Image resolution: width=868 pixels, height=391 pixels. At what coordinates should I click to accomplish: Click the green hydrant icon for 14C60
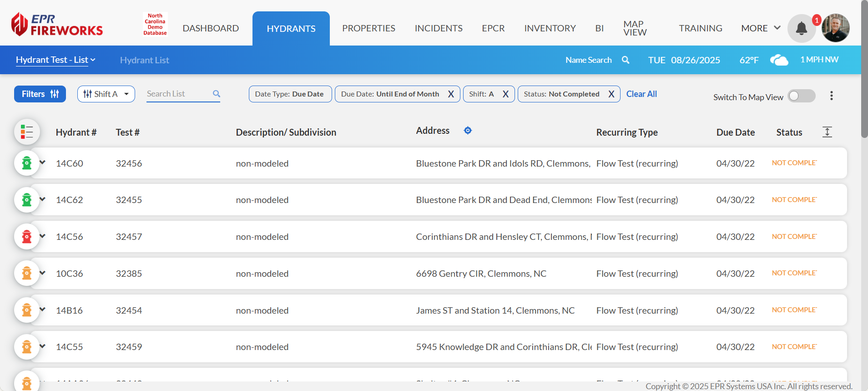[x=27, y=163]
